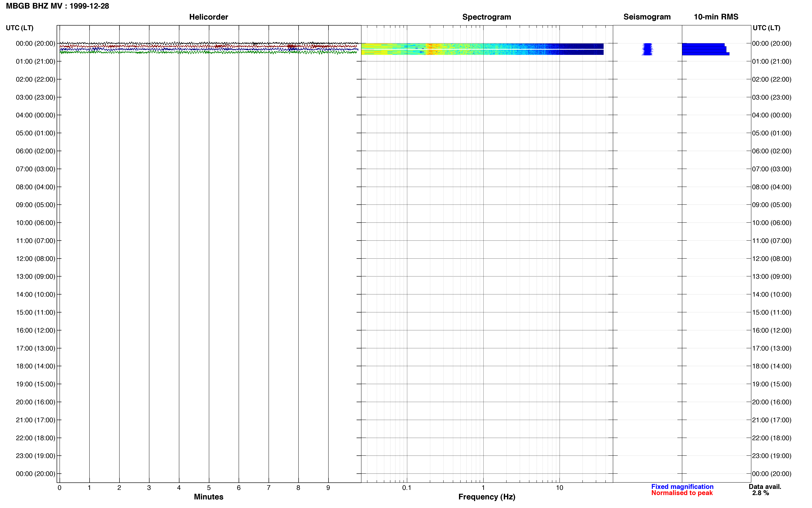Click the right 'UTC (LT)' axis label
Image resolution: width=812 pixels, height=508 pixels.
click(766, 28)
